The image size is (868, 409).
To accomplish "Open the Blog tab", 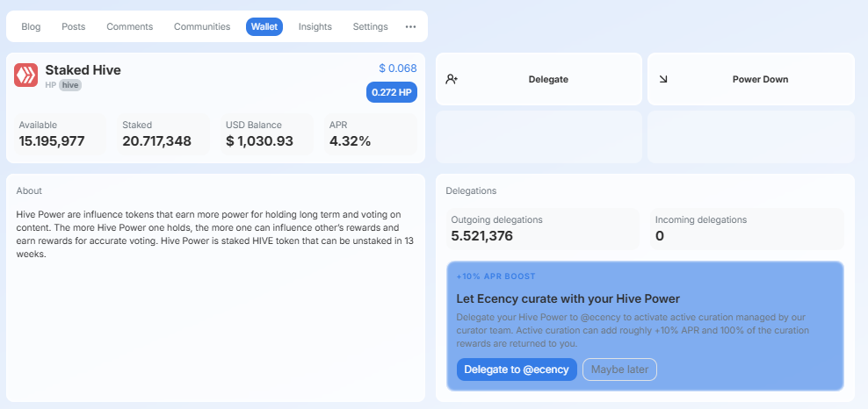I will pos(31,27).
